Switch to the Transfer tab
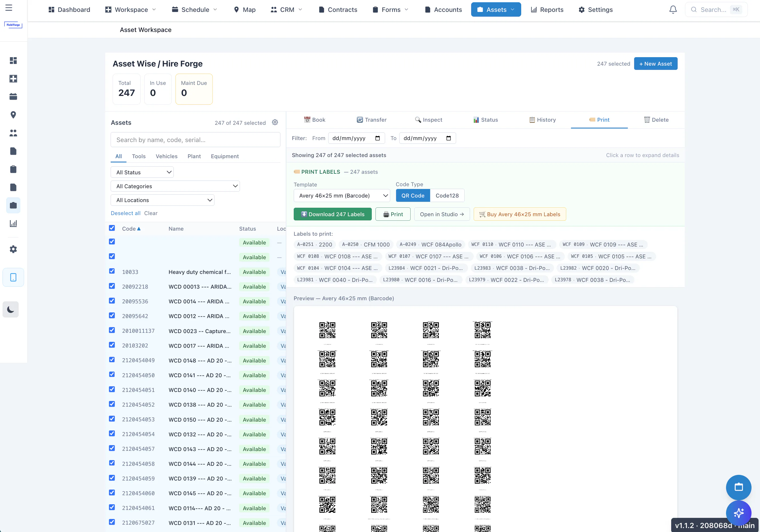760x532 pixels. click(372, 120)
